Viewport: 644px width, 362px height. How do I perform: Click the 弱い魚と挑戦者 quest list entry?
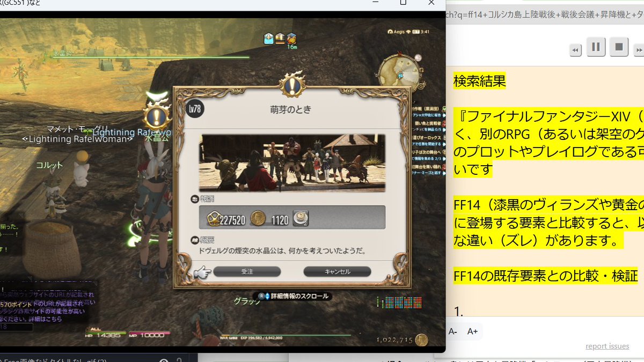429,122
